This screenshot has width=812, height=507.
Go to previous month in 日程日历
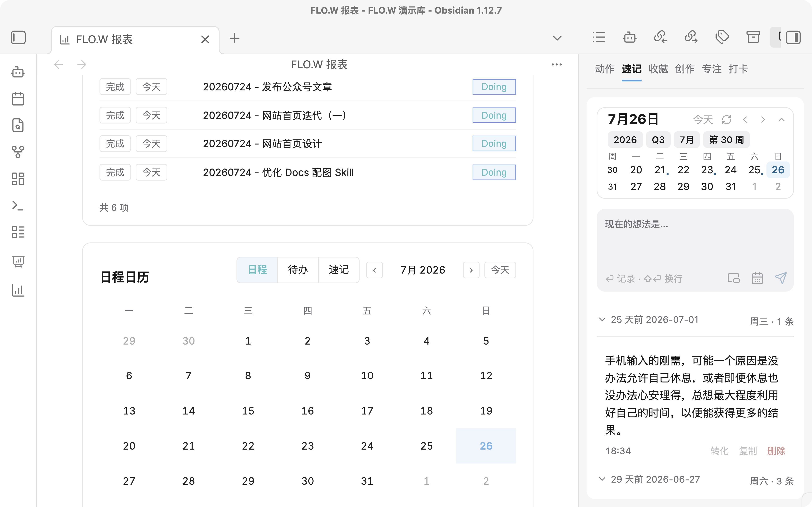[x=374, y=270]
